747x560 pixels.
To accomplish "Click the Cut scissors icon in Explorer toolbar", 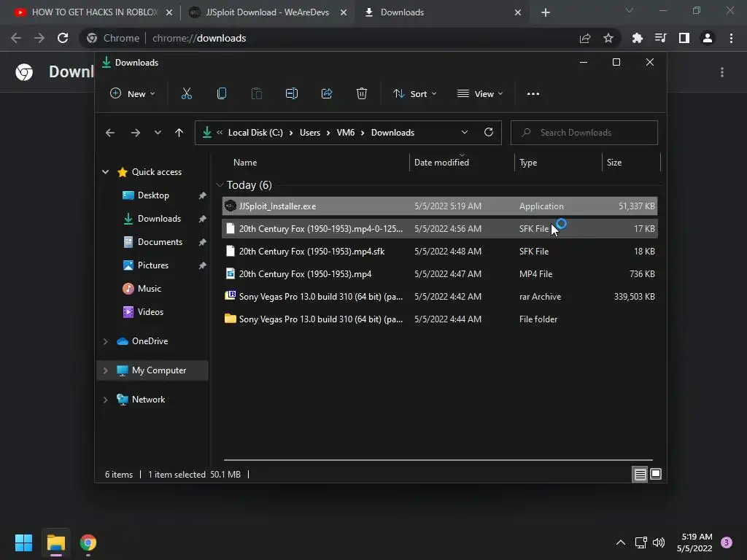I will [186, 94].
